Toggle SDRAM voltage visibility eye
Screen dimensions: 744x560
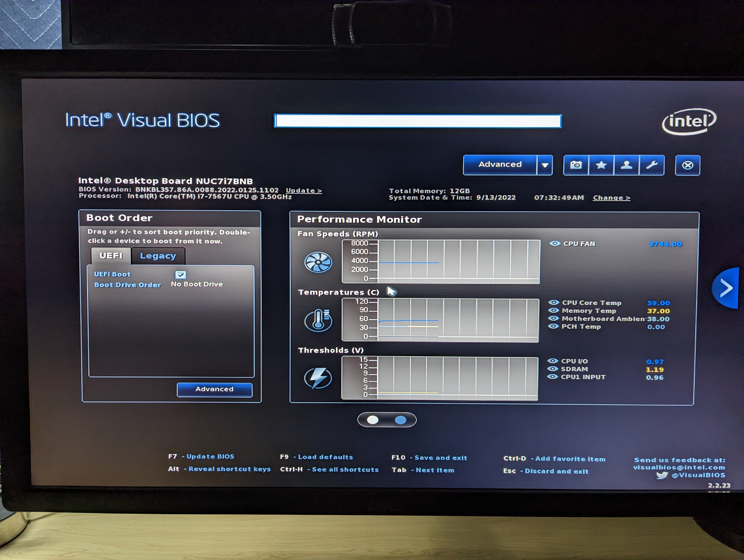(553, 369)
